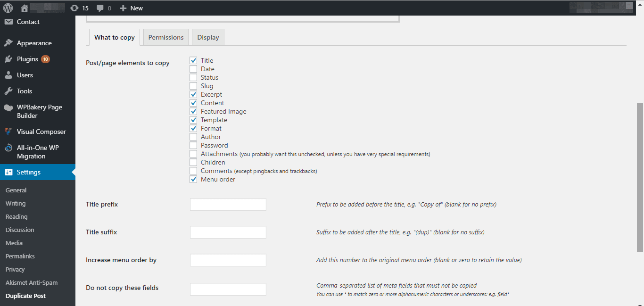Open the updates icon showing 15
This screenshot has height=306, width=644.
(74, 8)
